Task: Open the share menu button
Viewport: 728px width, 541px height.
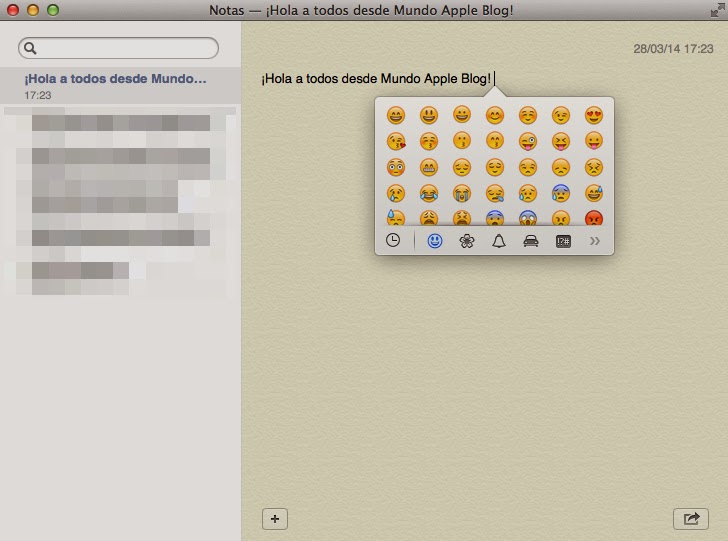Action: (691, 518)
